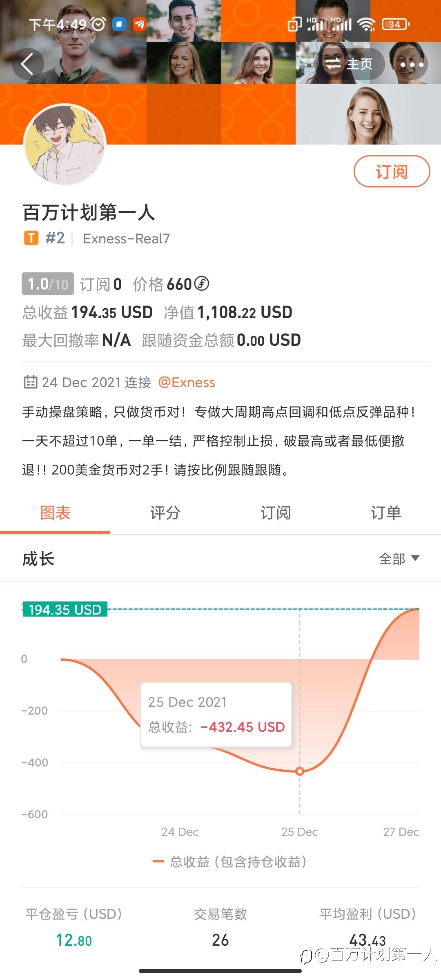Tap the chart data point at 25 Dec
The image size is (441, 980).
point(300,771)
